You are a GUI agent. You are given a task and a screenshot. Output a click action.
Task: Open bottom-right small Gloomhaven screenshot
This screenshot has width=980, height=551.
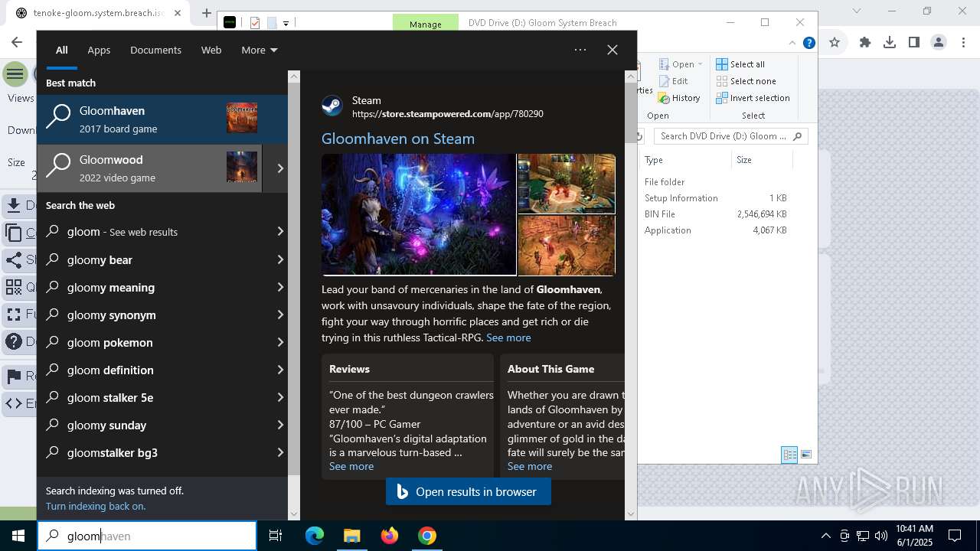click(x=567, y=245)
